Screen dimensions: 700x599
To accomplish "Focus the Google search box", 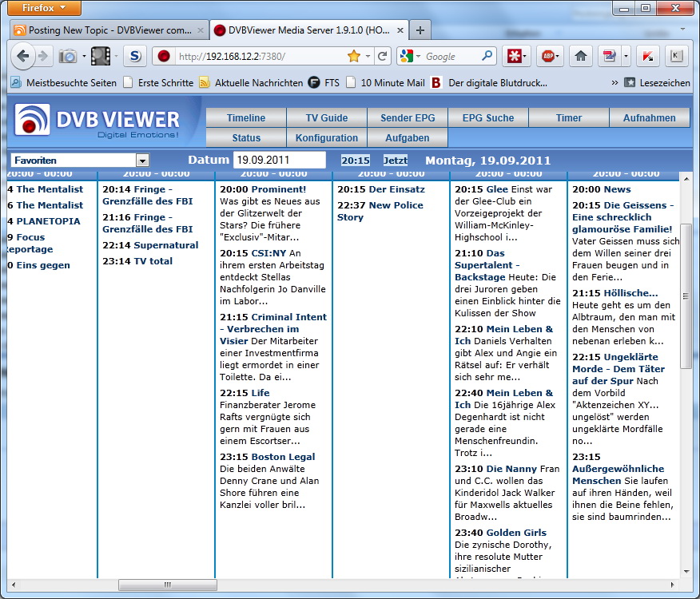I will pos(451,56).
